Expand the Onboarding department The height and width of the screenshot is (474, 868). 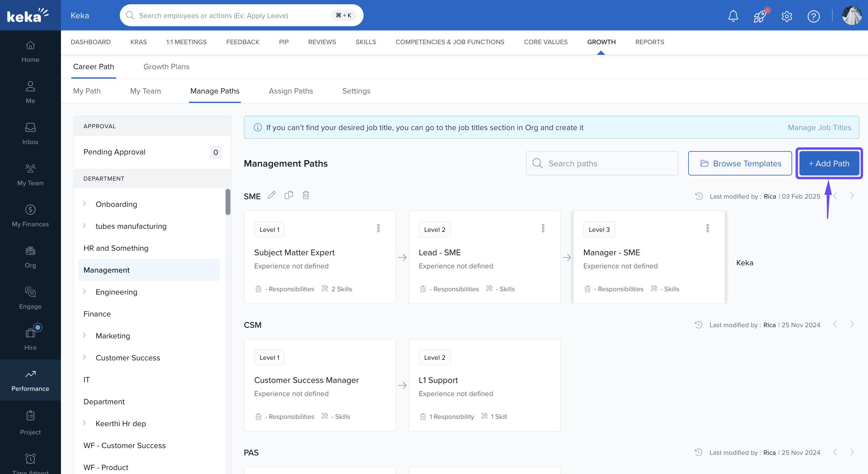pos(85,204)
